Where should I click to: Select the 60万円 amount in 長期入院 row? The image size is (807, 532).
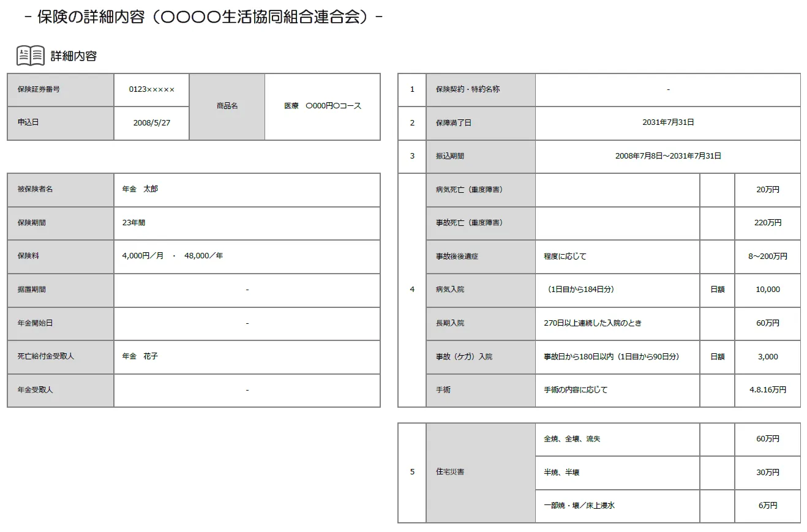coord(768,323)
